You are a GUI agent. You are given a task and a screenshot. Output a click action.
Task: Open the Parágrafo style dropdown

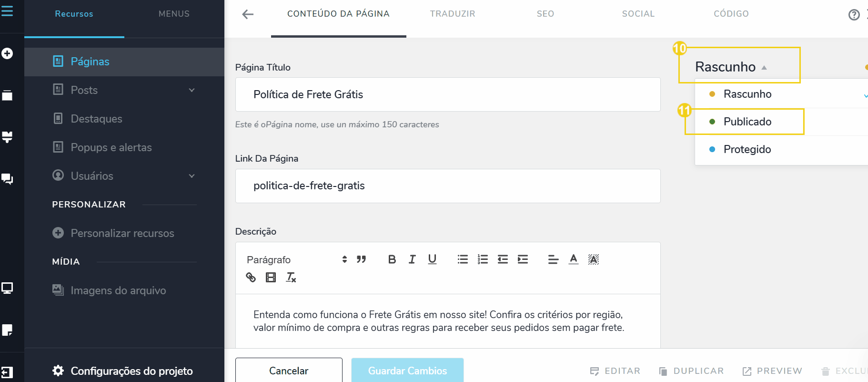point(297,259)
